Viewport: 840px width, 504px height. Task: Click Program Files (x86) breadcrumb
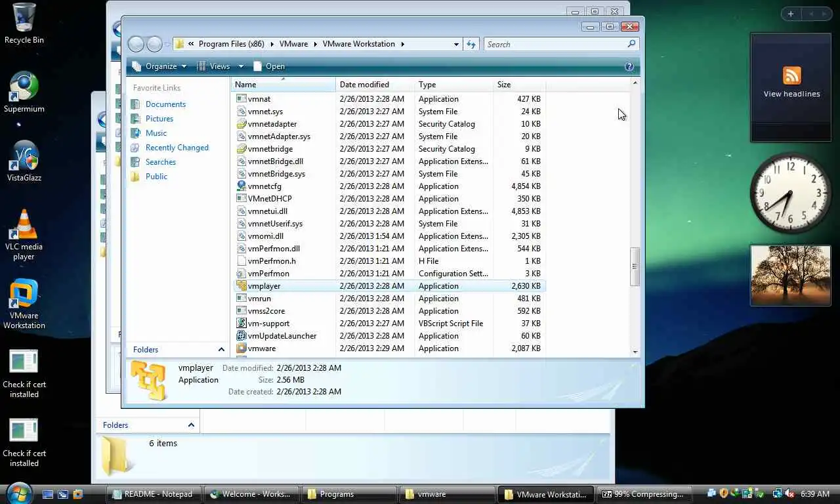[231, 44]
